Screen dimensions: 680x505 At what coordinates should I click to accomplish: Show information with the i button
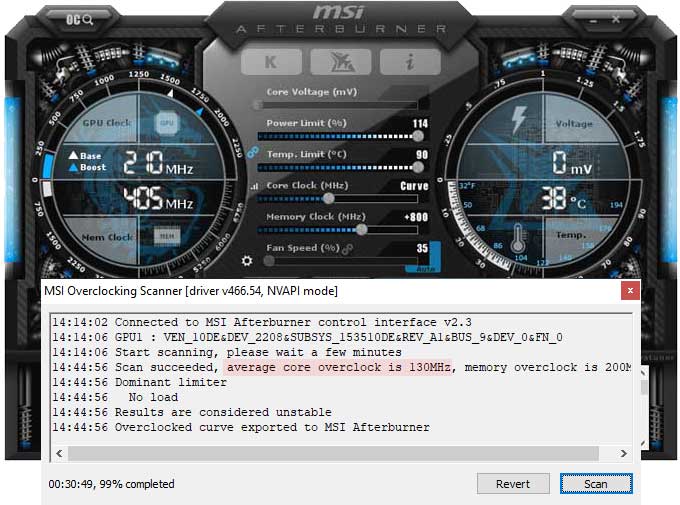tap(410, 62)
